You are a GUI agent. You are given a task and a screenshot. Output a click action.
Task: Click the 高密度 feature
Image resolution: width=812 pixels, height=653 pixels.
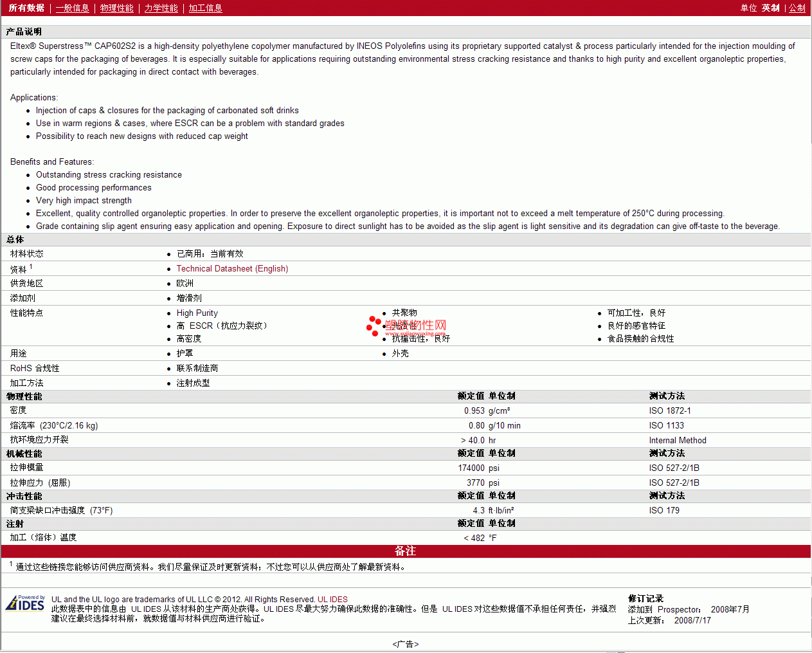pyautogui.click(x=188, y=338)
